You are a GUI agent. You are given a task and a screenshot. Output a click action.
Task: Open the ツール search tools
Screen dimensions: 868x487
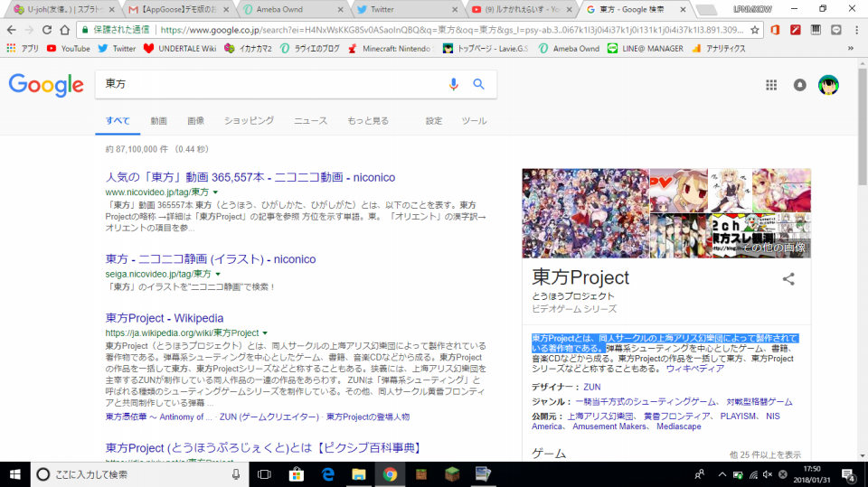coord(475,121)
